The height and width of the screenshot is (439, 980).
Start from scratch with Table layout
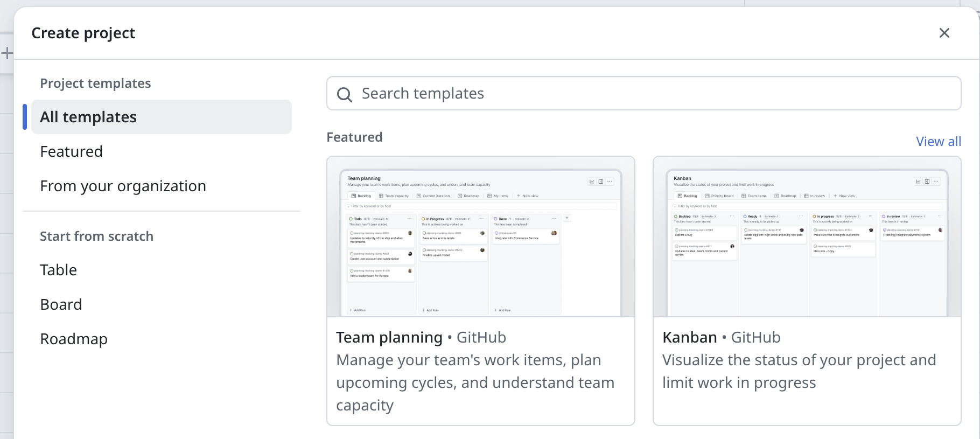[x=58, y=270]
